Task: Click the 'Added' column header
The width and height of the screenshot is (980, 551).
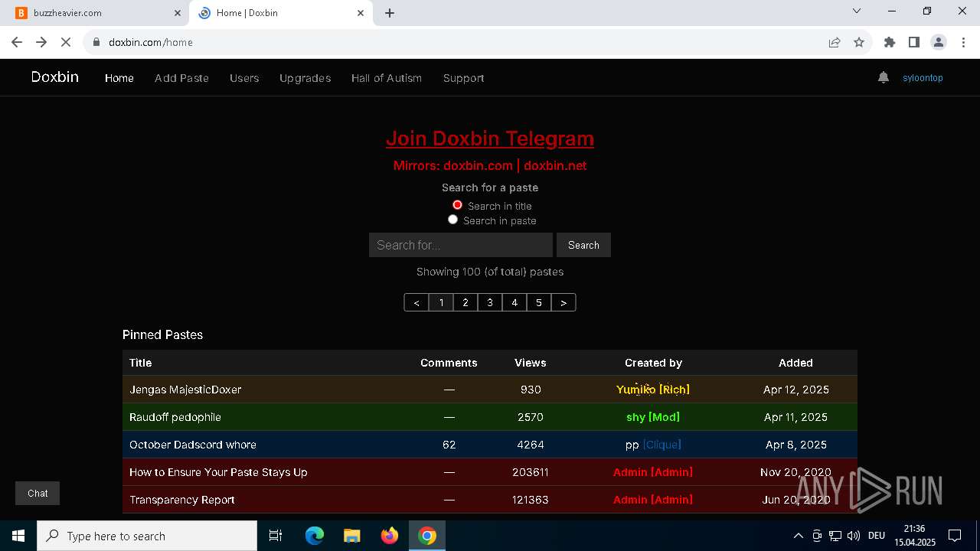Action: coord(796,363)
